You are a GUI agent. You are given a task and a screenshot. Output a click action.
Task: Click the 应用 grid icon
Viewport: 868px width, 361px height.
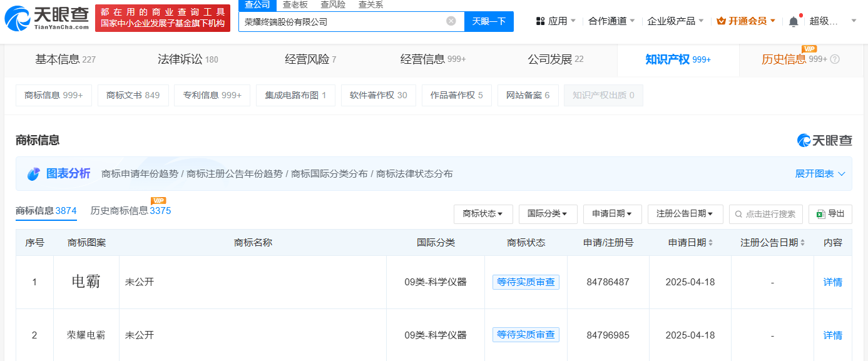[x=541, y=21]
